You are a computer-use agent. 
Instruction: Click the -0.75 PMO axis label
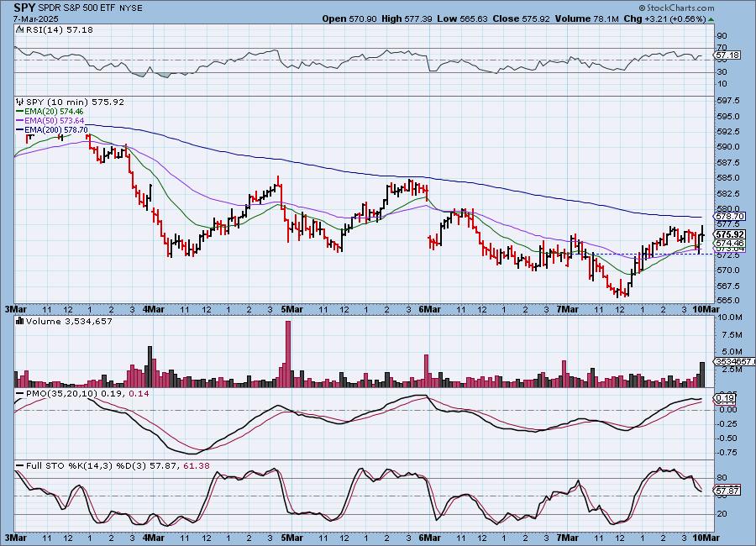(727, 453)
